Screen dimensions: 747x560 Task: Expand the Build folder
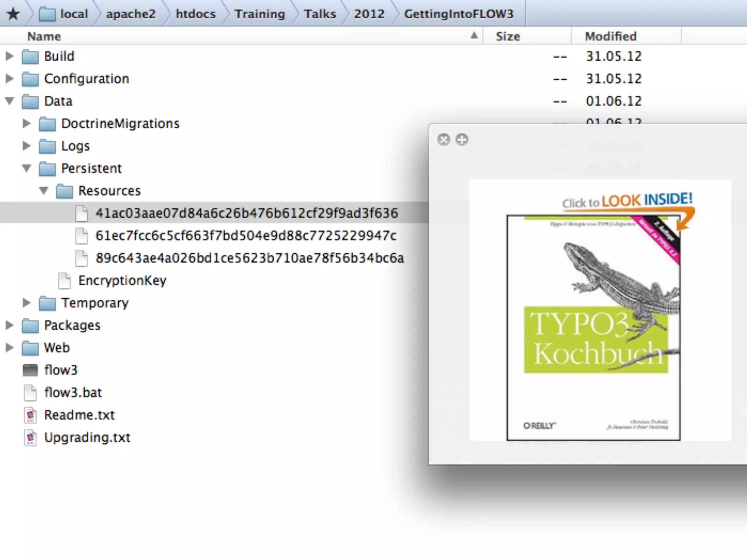coord(9,56)
